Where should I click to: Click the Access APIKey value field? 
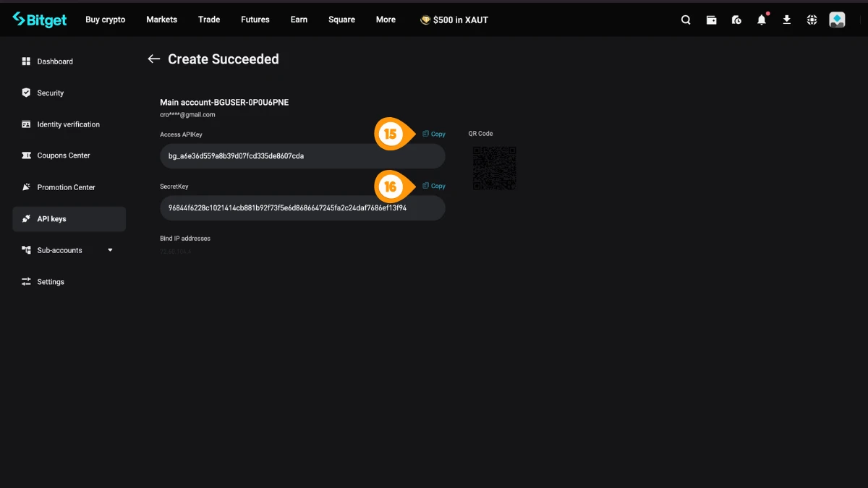pos(302,156)
